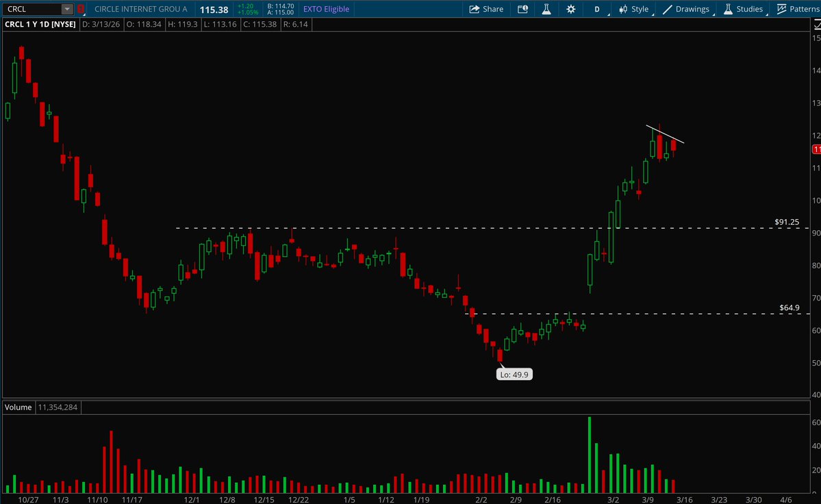This screenshot has width=821, height=504.
Task: Select the white trendline drawing above the recent candles
Action: coord(665,134)
